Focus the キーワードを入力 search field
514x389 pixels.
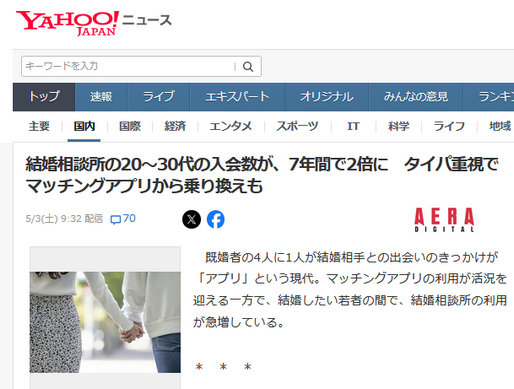(128, 66)
